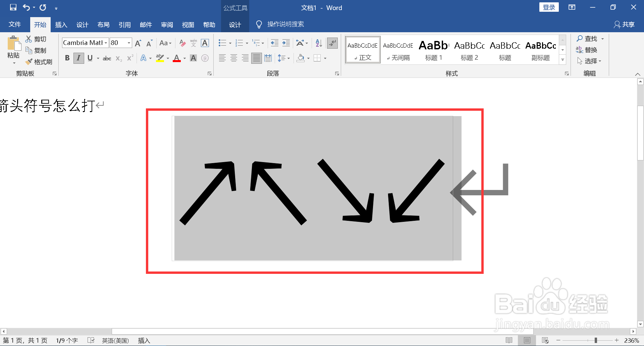Activate the Format Painter 格式刷
Viewport: 644px width, 346px height.
[39, 62]
